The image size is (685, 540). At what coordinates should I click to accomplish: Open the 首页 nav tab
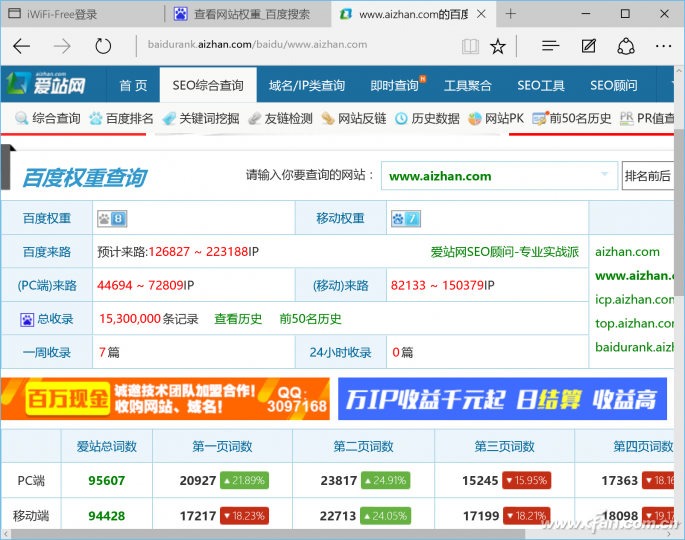tap(133, 85)
